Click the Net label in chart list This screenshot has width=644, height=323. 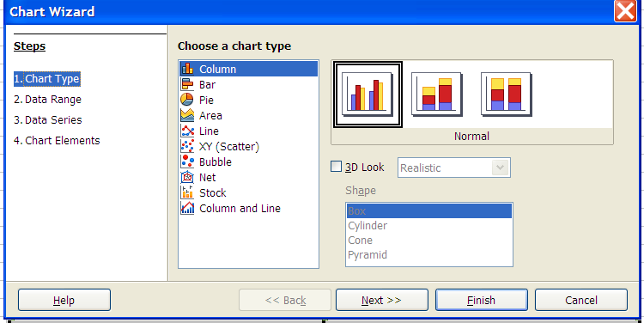[208, 178]
